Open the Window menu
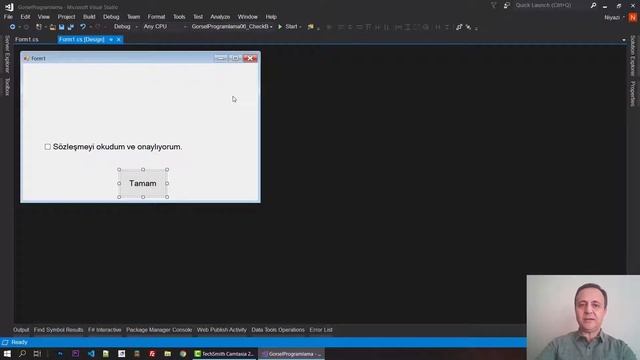The image size is (640, 360). (x=247, y=17)
